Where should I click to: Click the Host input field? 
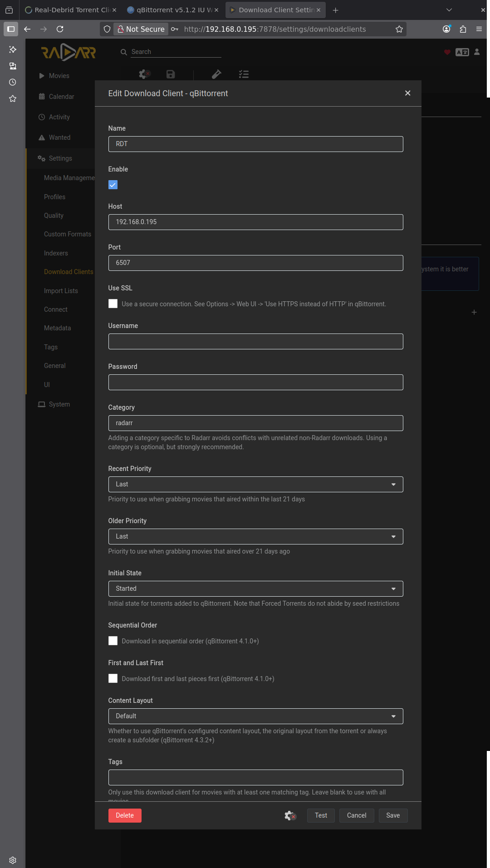255,222
